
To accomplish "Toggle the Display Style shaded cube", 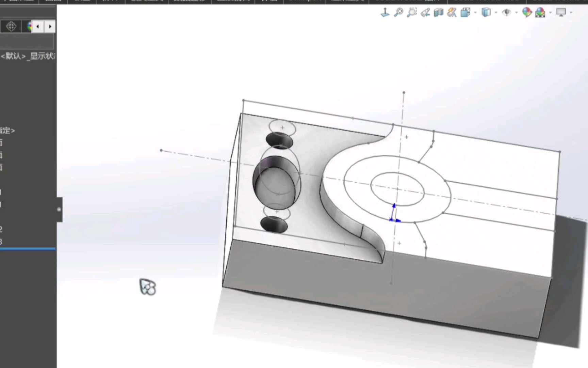I will (486, 13).
